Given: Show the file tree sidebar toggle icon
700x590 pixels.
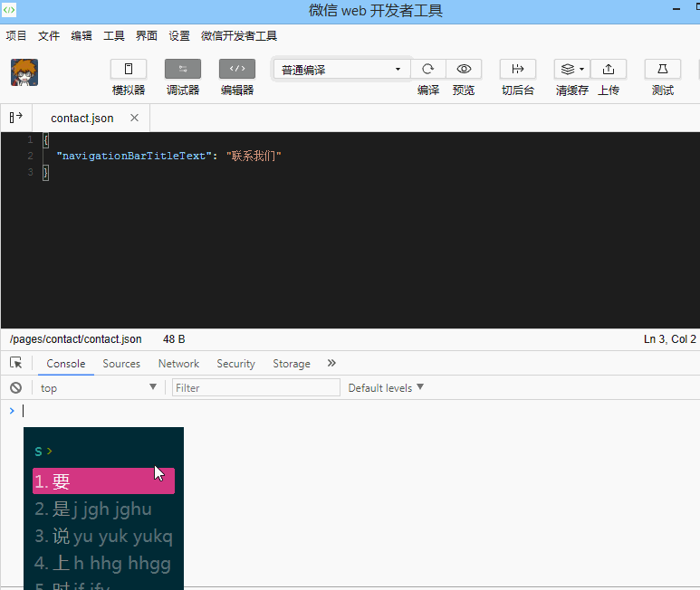Looking at the screenshot, I should [16, 118].
